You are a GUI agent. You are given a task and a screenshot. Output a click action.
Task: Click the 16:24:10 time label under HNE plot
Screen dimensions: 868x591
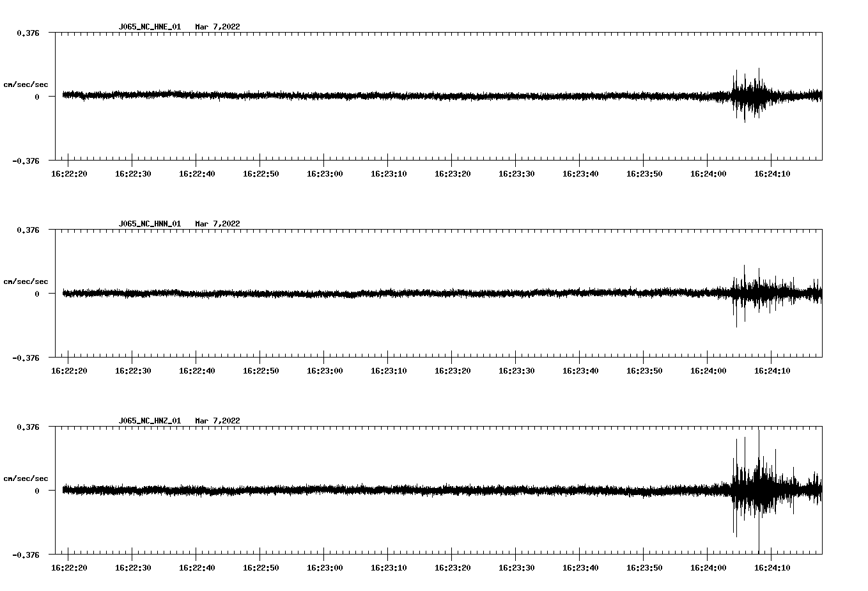[772, 174]
